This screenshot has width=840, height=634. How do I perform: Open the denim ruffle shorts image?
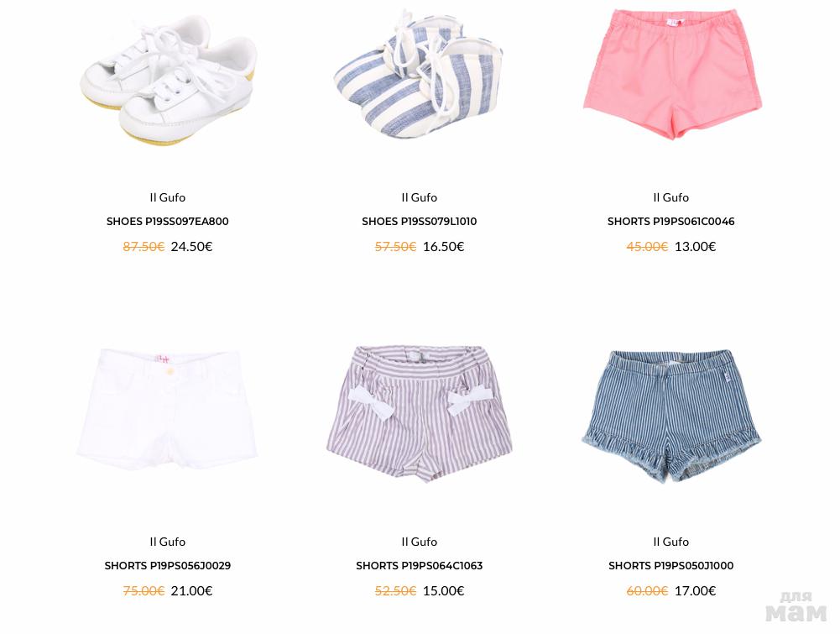click(x=671, y=416)
